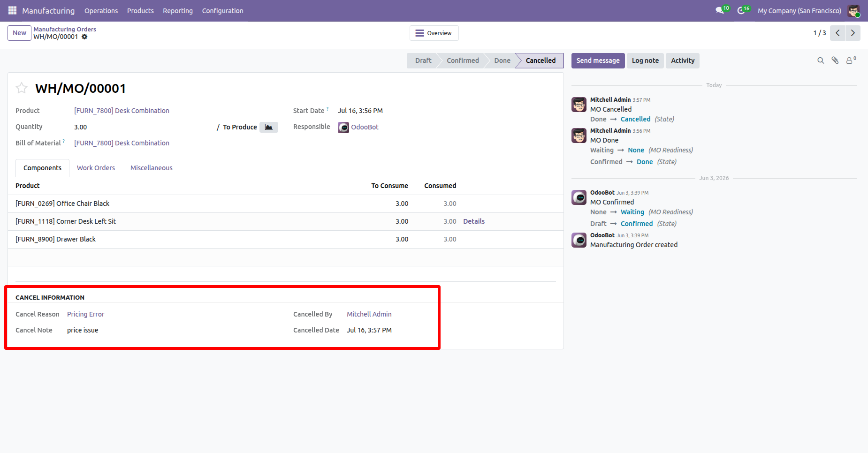The width and height of the screenshot is (868, 453).
Task: Open My Company (San Francisco) company switcher
Action: point(799,11)
